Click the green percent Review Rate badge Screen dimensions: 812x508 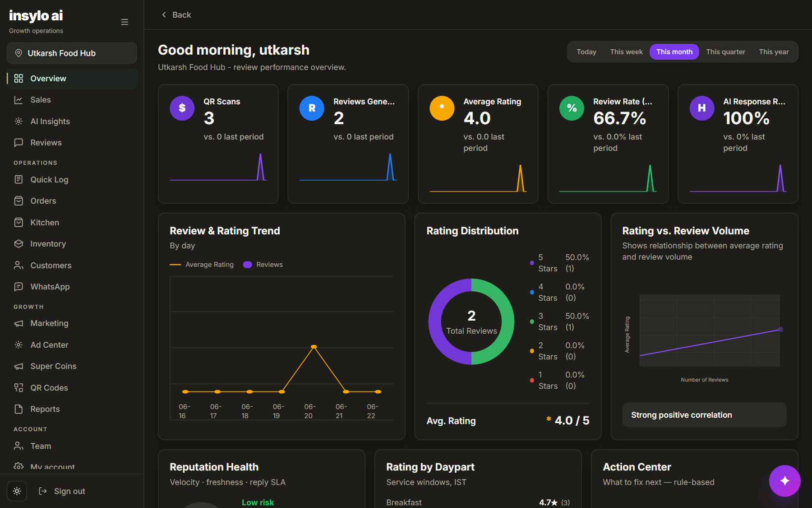pos(572,108)
